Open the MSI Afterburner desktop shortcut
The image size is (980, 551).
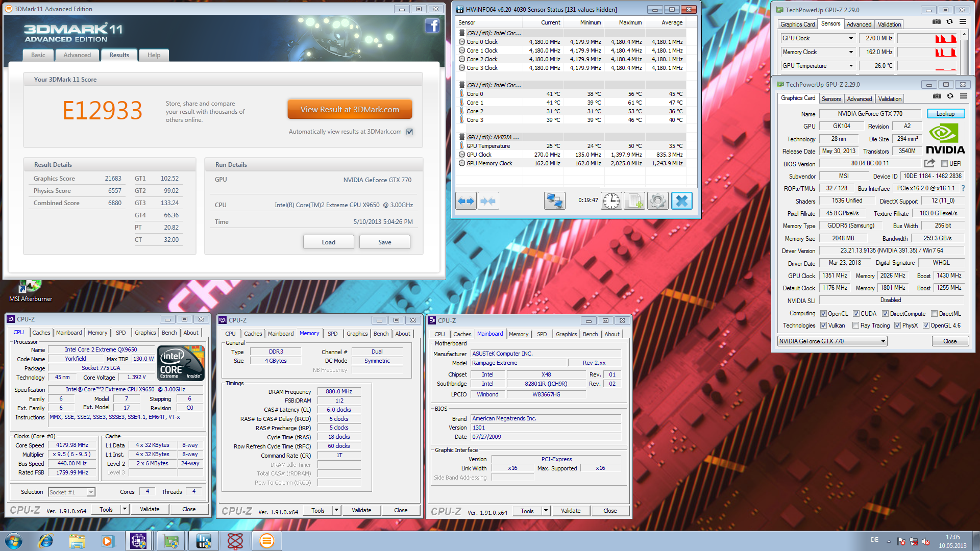pos(31,291)
